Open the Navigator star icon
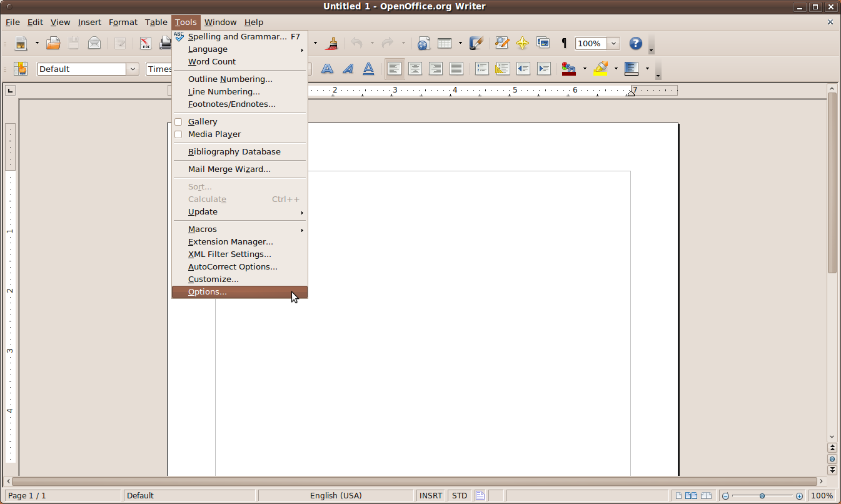Viewport: 841px width, 504px height. [x=522, y=43]
